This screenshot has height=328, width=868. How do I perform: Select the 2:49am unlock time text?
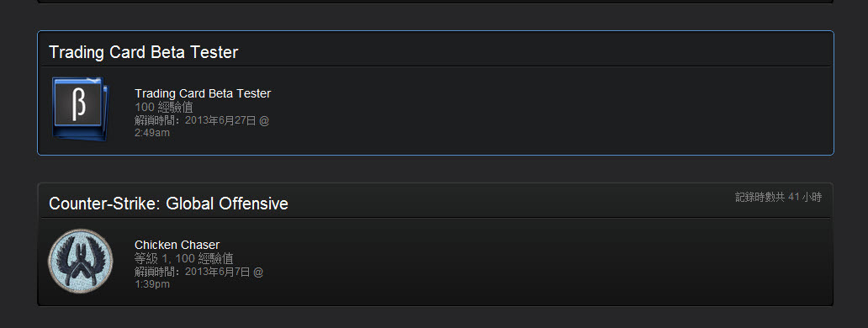point(152,133)
